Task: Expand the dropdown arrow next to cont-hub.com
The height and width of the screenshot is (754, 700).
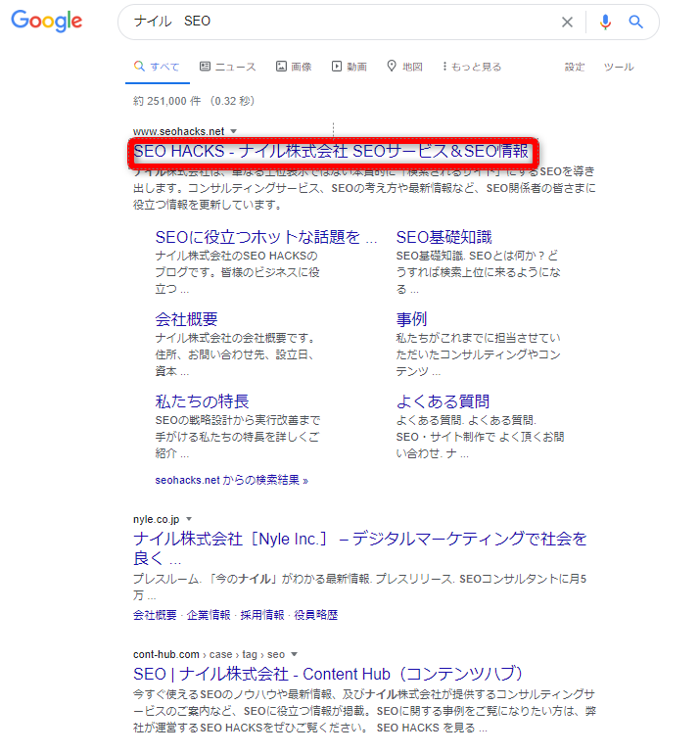Action: click(x=295, y=654)
